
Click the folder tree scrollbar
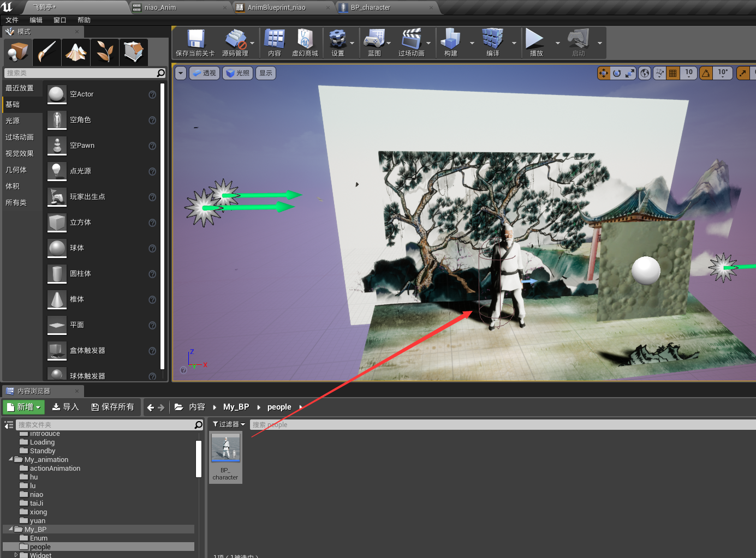point(199,459)
